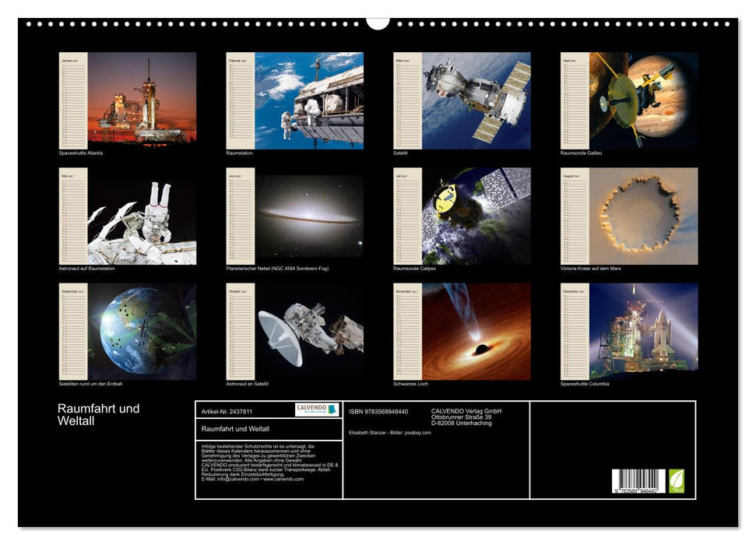Click the text 'Artikel-Nr. 2437811'

point(227,411)
